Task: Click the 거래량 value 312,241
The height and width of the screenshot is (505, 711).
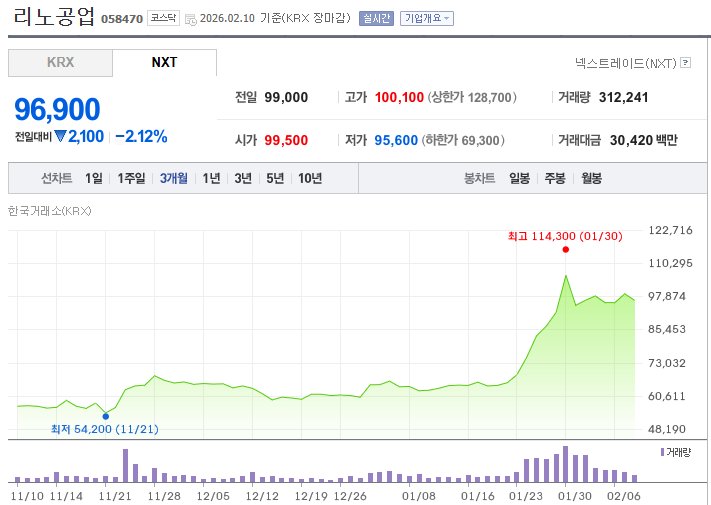Action: tap(623, 97)
